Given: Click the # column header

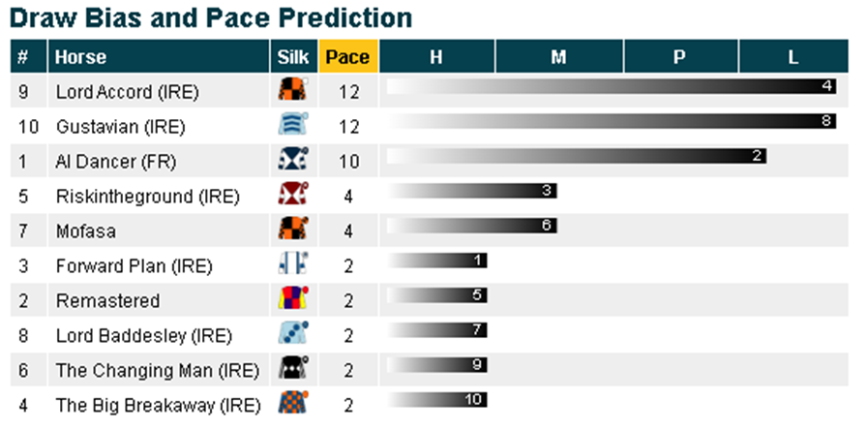Looking at the screenshot, I should click(23, 56).
